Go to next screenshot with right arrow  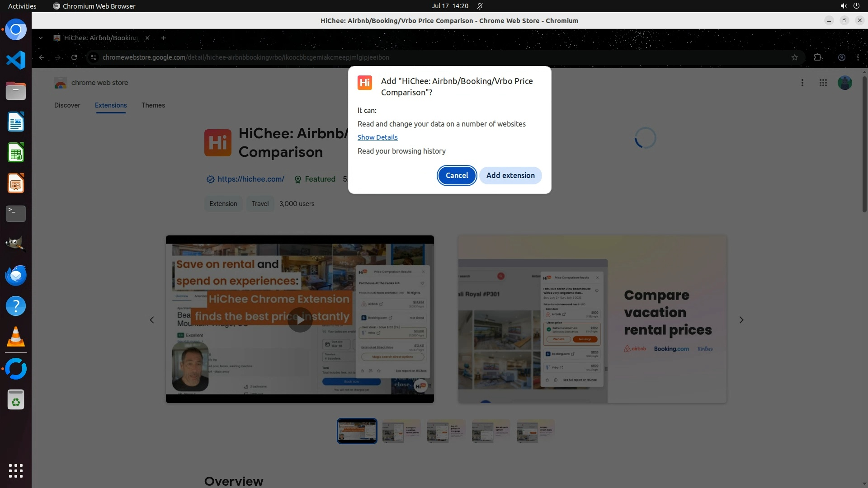(x=741, y=320)
